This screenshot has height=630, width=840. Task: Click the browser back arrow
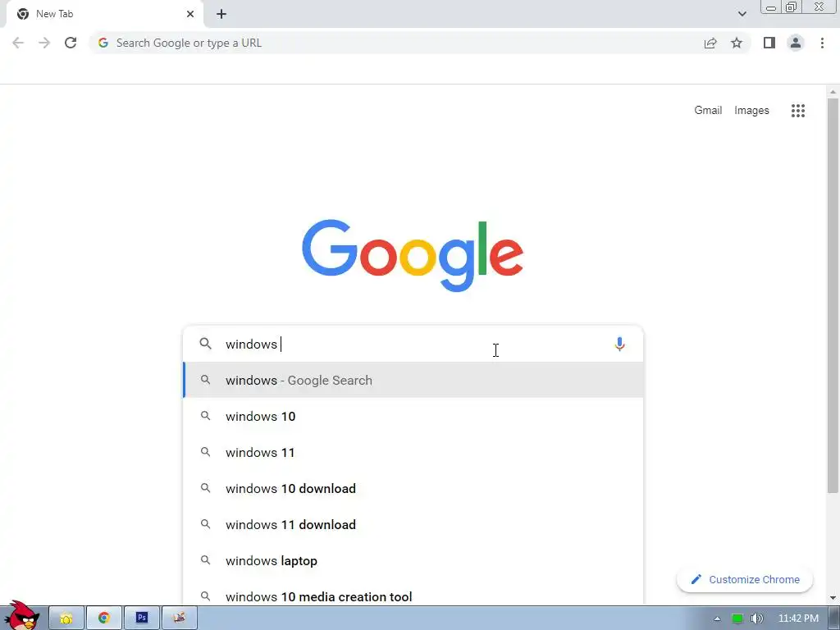point(18,43)
